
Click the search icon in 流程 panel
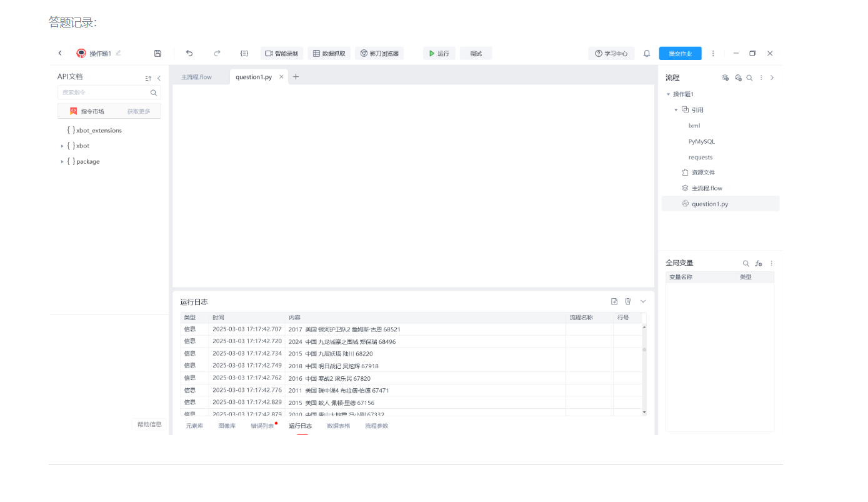(749, 78)
